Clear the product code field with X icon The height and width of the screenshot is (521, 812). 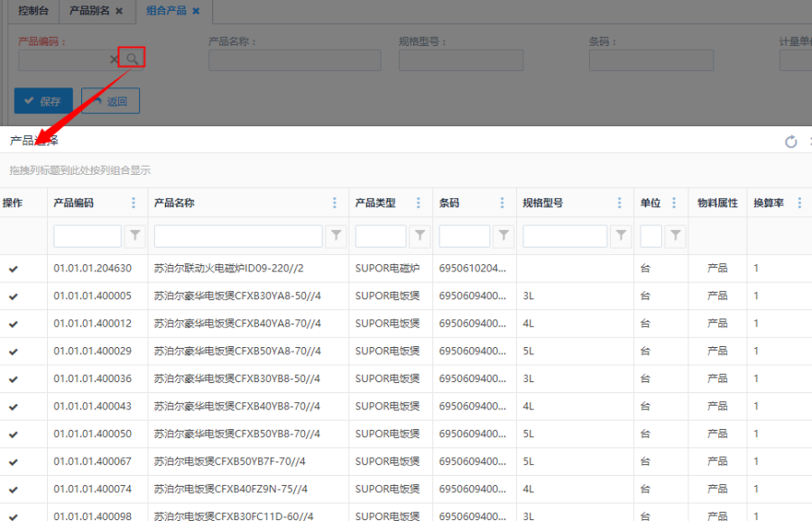pyautogui.click(x=115, y=59)
